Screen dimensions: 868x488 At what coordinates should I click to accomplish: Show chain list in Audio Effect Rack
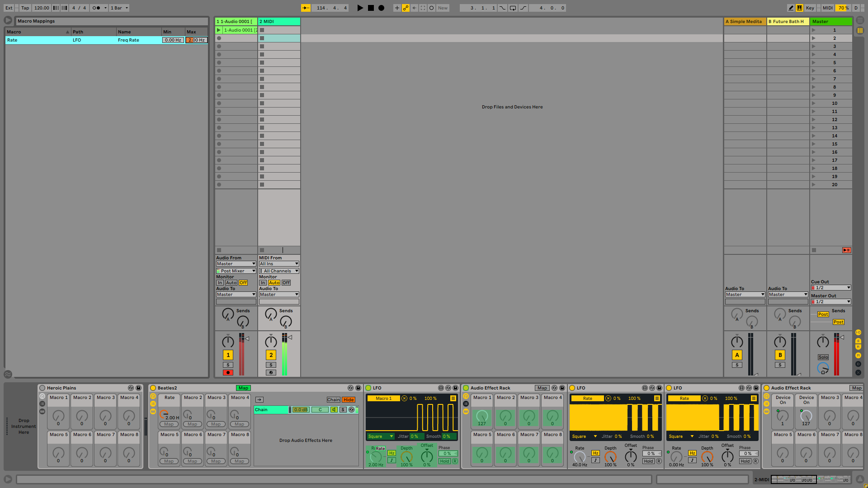(466, 404)
